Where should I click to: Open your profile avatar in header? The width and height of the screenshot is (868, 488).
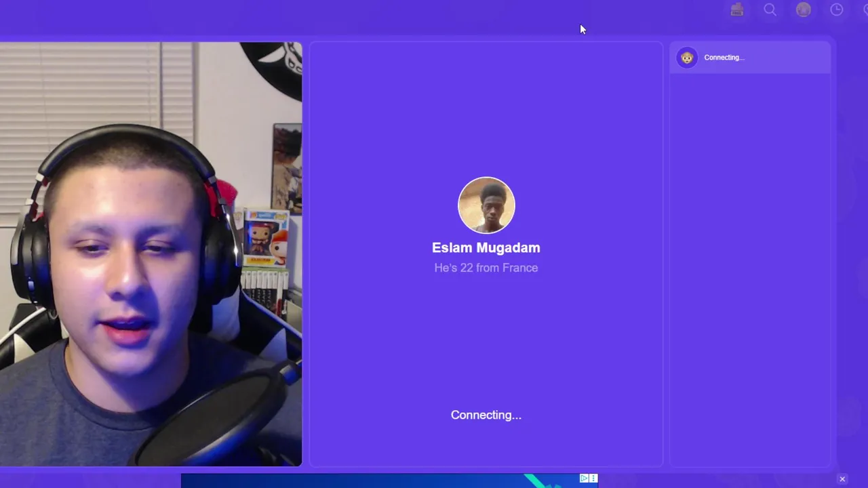click(803, 9)
